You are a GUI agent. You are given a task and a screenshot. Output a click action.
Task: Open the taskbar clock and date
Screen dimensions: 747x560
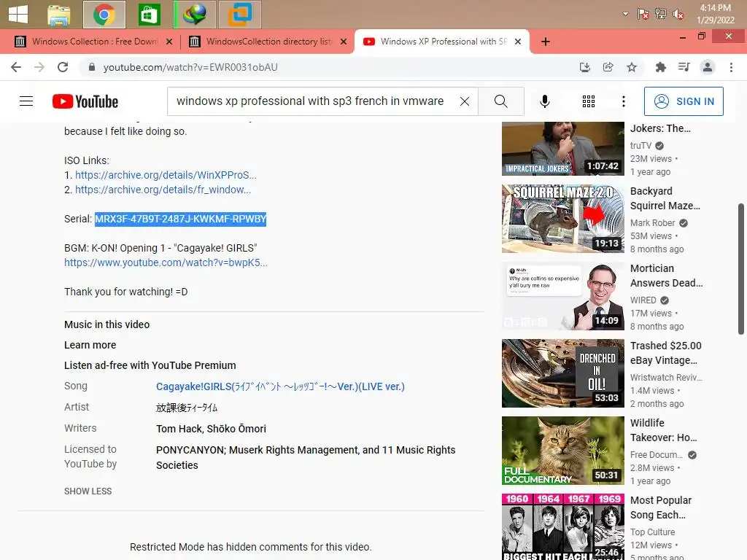[715, 15]
